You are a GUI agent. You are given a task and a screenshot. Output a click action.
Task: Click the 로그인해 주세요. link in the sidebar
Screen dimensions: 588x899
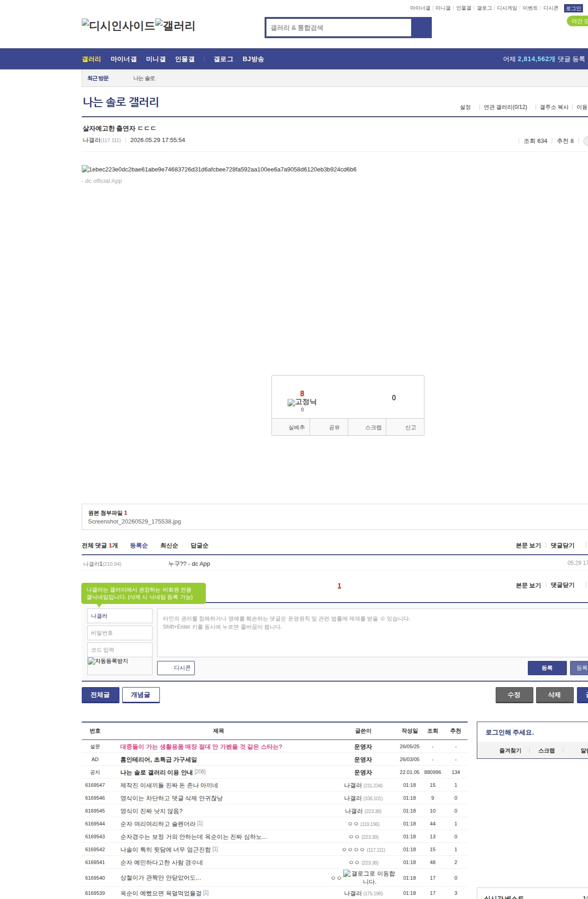(x=509, y=733)
